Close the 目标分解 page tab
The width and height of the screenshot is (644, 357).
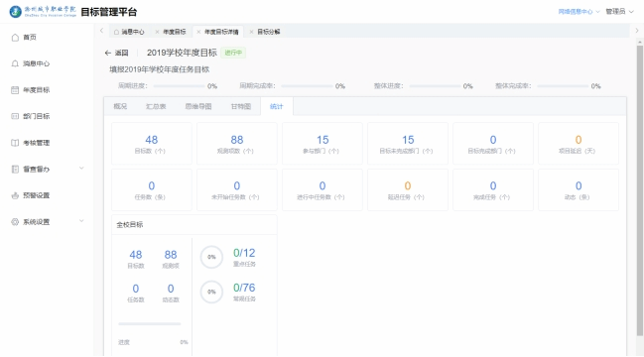(x=251, y=32)
